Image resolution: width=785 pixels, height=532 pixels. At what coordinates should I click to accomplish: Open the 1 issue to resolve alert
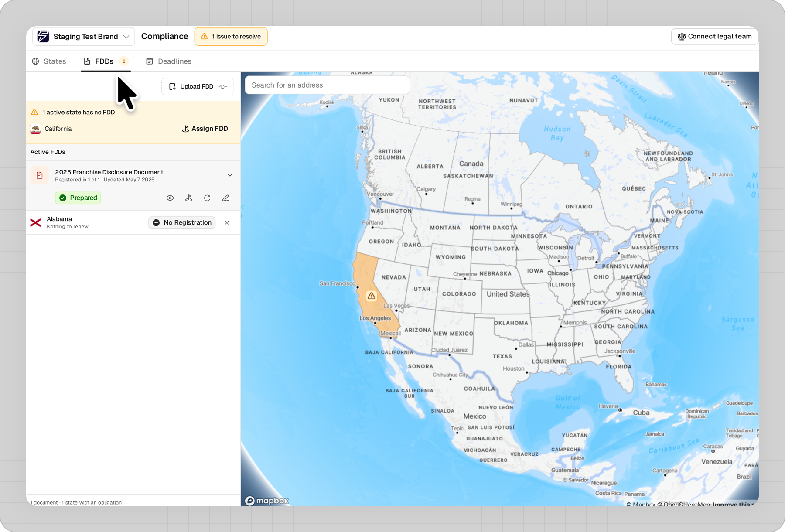point(231,37)
